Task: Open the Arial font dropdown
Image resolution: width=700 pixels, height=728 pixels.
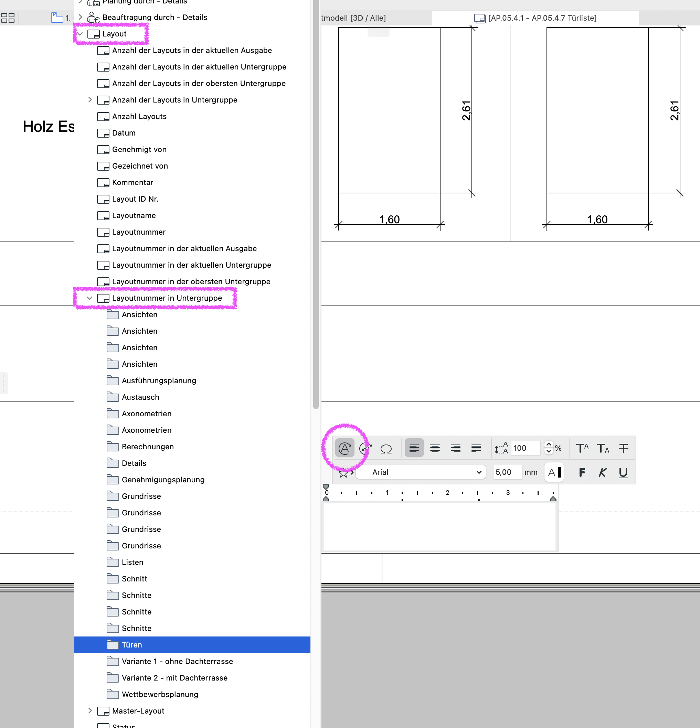Action: [x=421, y=472]
